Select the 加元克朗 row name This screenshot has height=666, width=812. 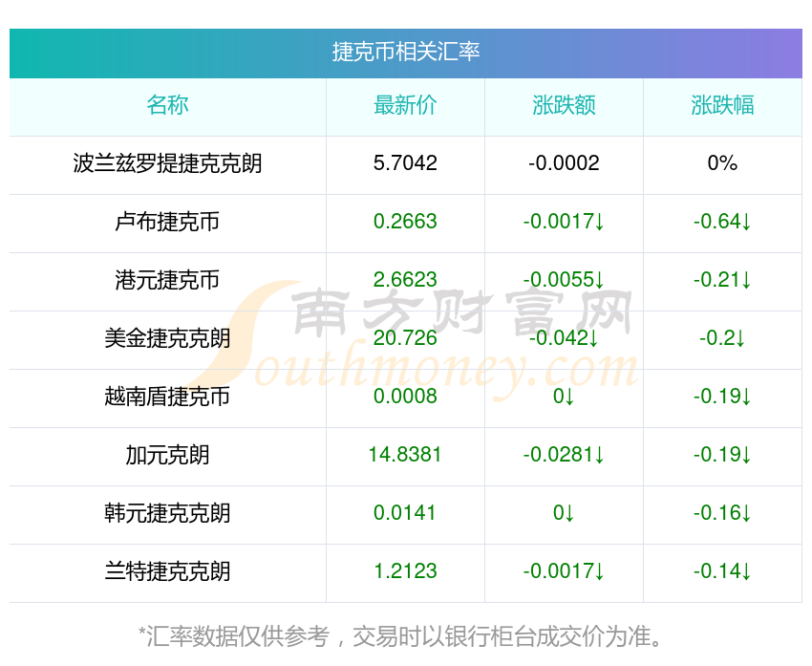167,455
